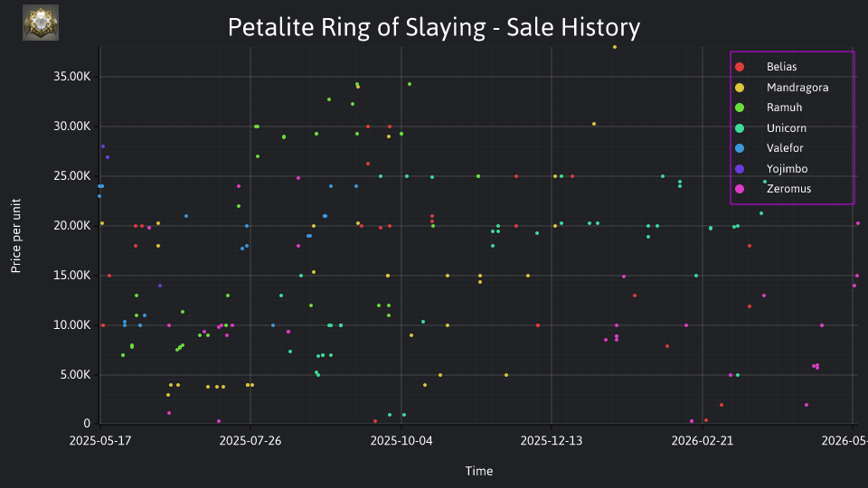Click the 2025-12-13 x-axis tick label
This screenshot has height=488, width=868.
[x=552, y=441]
